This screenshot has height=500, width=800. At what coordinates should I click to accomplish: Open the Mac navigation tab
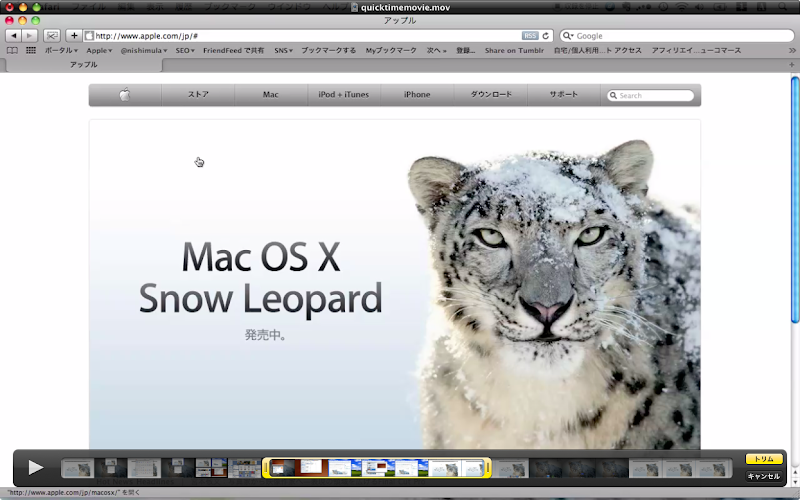point(270,94)
